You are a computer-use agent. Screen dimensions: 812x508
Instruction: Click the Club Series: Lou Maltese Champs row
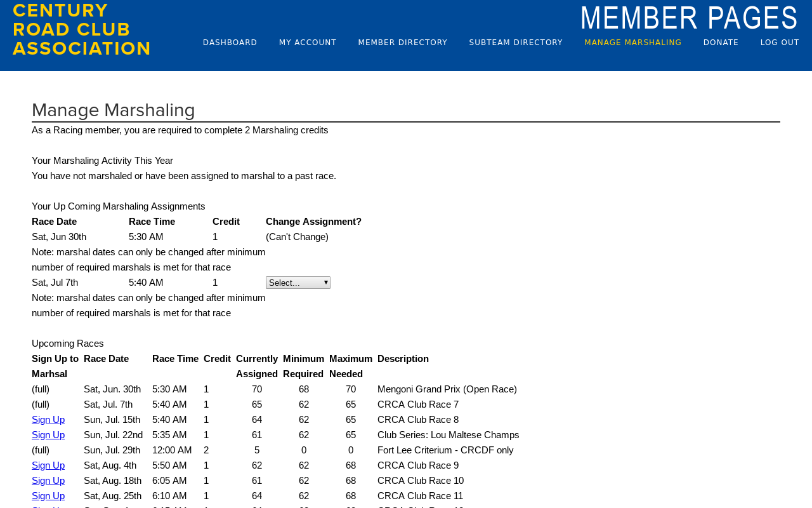275,435
